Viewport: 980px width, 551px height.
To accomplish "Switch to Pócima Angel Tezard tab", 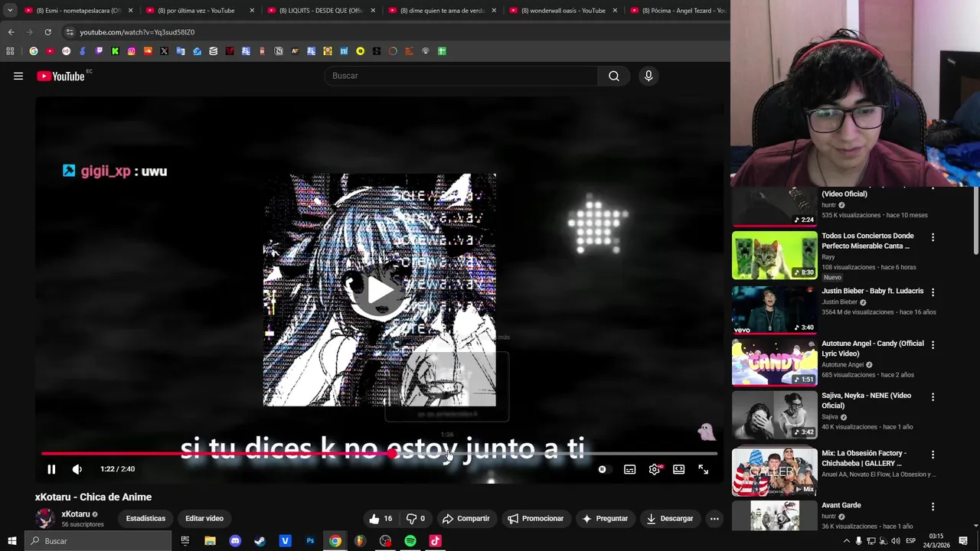I will point(678,11).
